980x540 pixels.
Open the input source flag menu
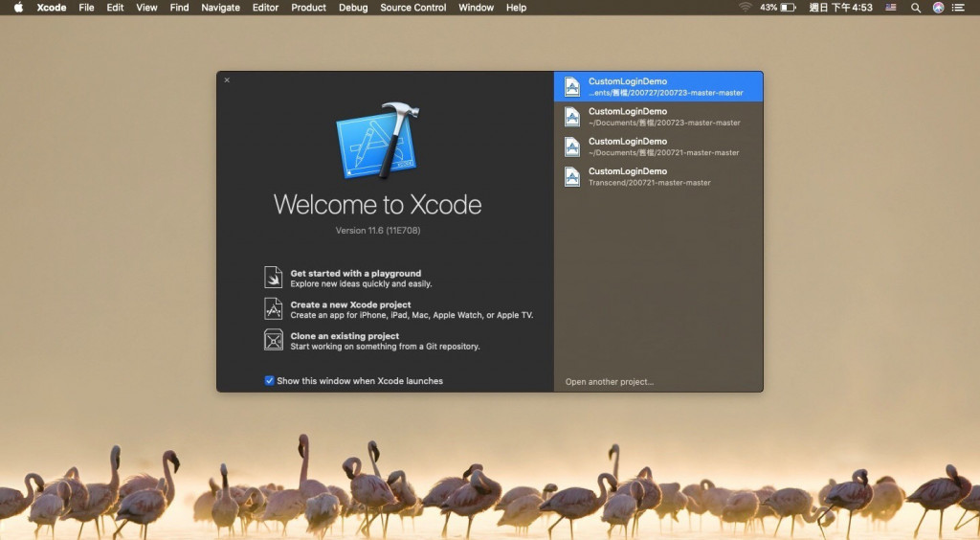click(891, 8)
